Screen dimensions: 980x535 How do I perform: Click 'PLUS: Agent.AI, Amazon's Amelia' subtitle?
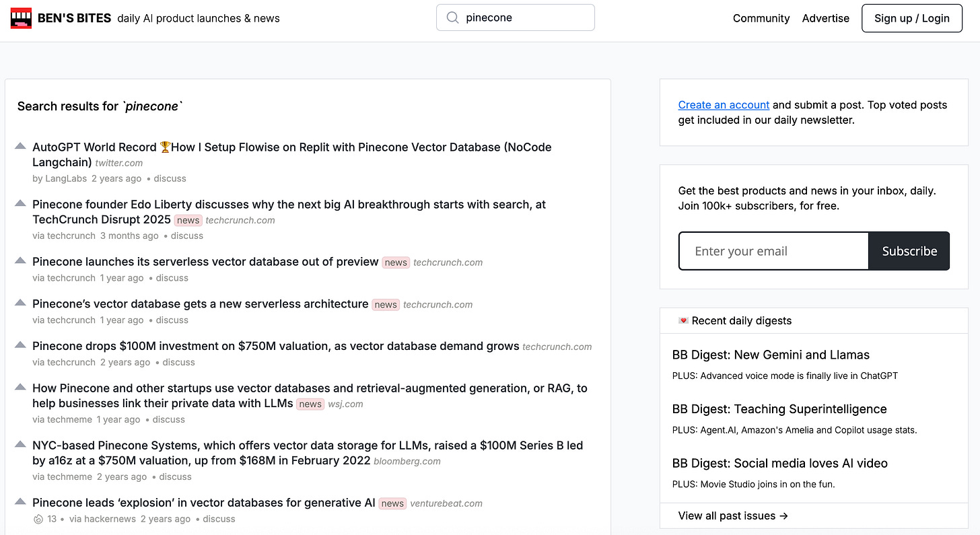[795, 430]
